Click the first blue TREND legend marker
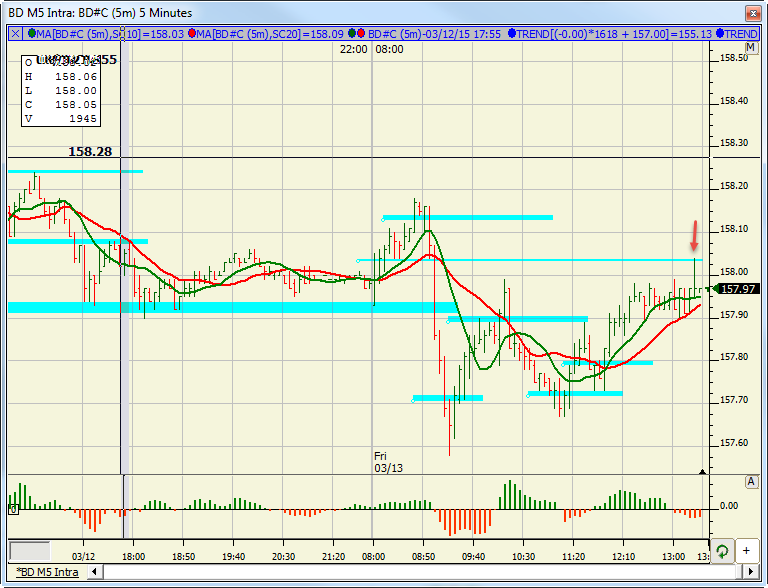This screenshot has width=768, height=588. (x=512, y=33)
